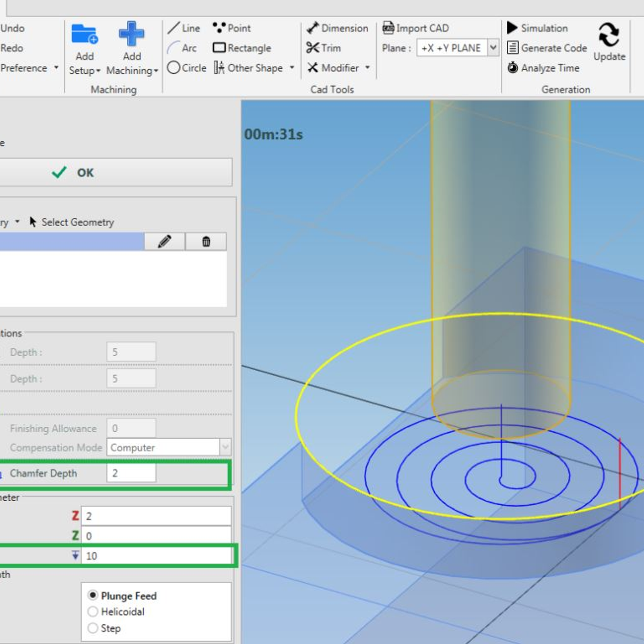Click Import CAD
The height and width of the screenshot is (644, 644).
pyautogui.click(x=415, y=28)
